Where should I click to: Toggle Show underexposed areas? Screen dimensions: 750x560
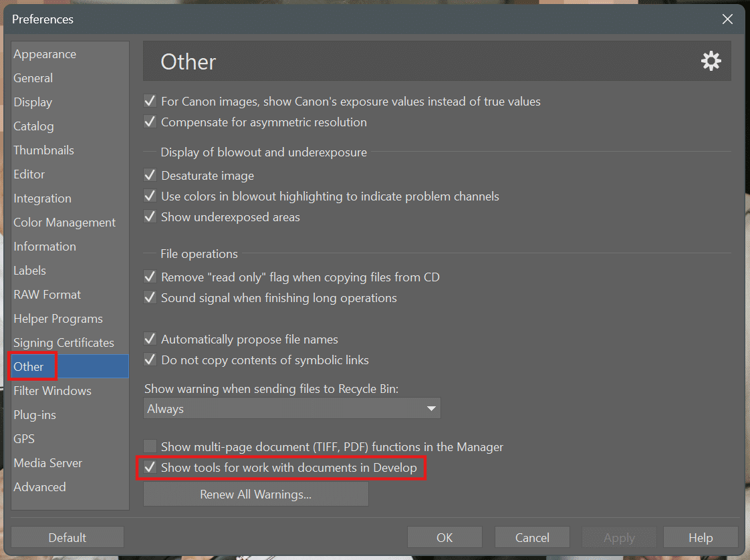click(150, 217)
